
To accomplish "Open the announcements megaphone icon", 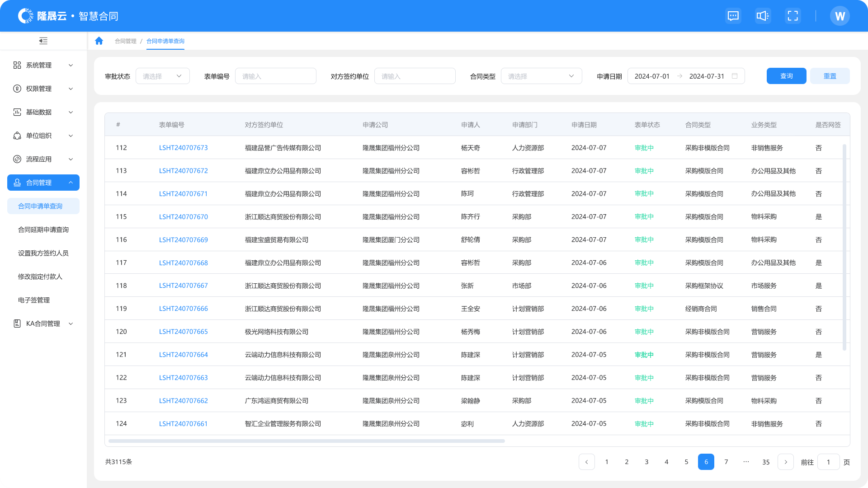I will tap(763, 16).
